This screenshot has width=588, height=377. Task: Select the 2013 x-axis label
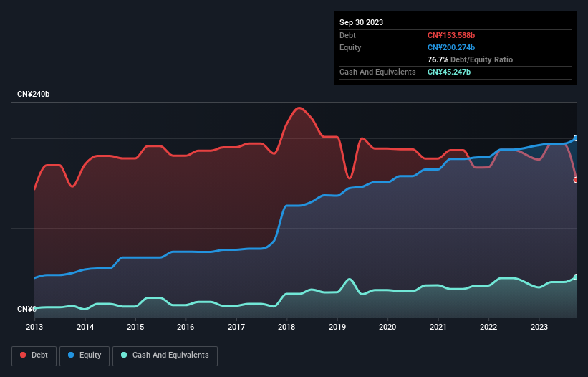[34, 327]
